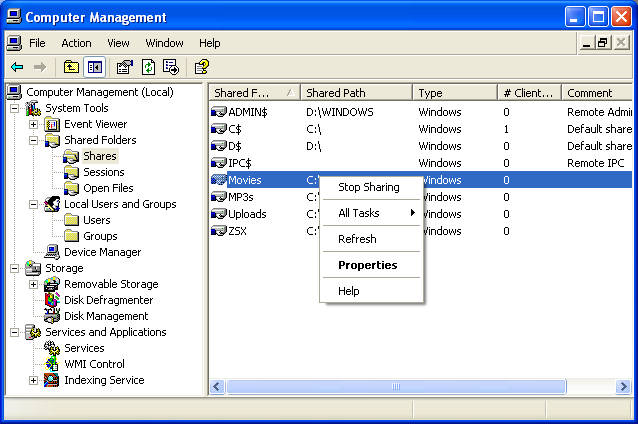Image resolution: width=638 pixels, height=424 pixels.
Task: Expand the Indexing Service node
Action: [33, 380]
